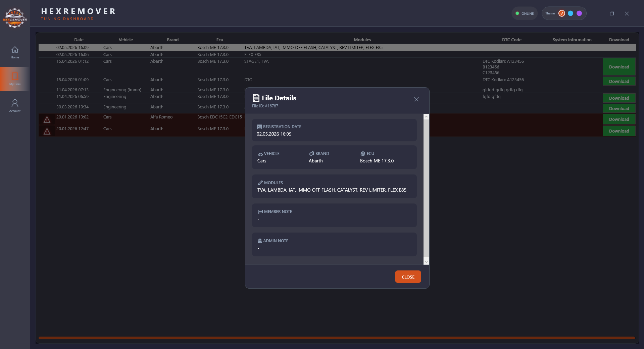
Task: Click the HexRemover logo icon
Action: 15,18
